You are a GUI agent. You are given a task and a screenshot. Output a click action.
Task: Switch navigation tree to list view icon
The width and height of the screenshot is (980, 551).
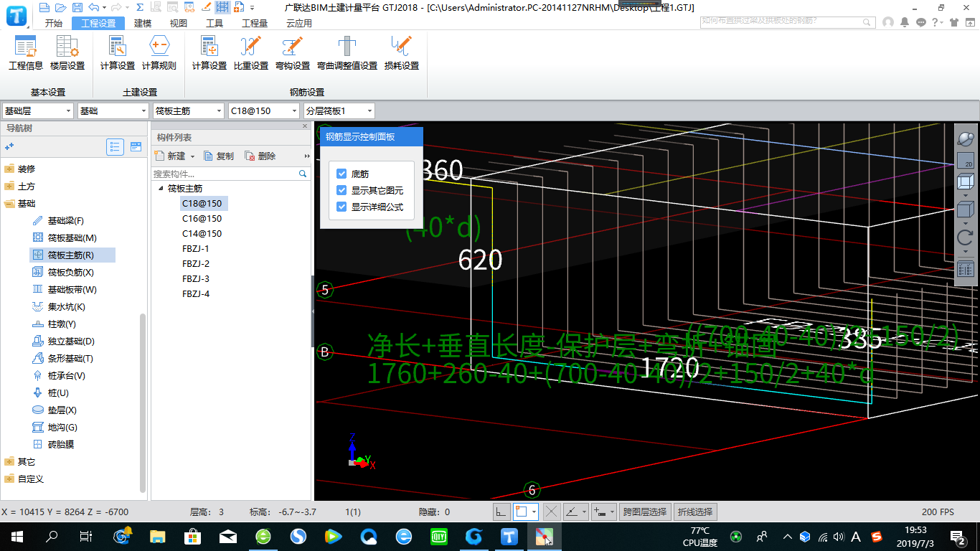(115, 146)
